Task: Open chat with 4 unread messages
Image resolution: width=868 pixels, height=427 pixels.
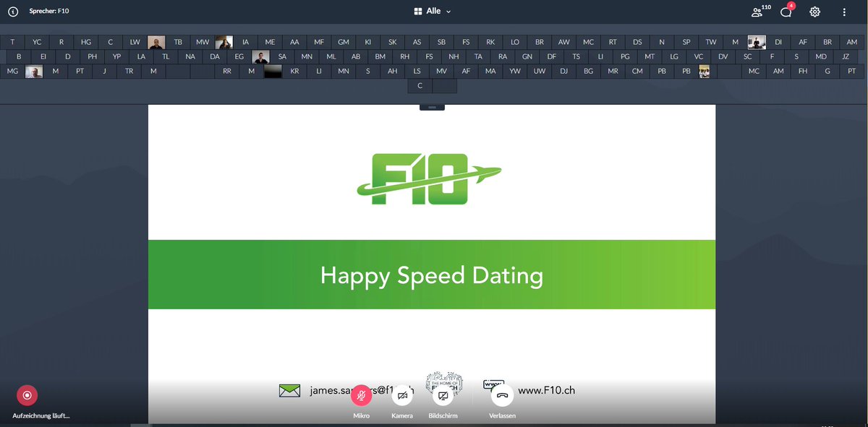Action: (x=787, y=11)
